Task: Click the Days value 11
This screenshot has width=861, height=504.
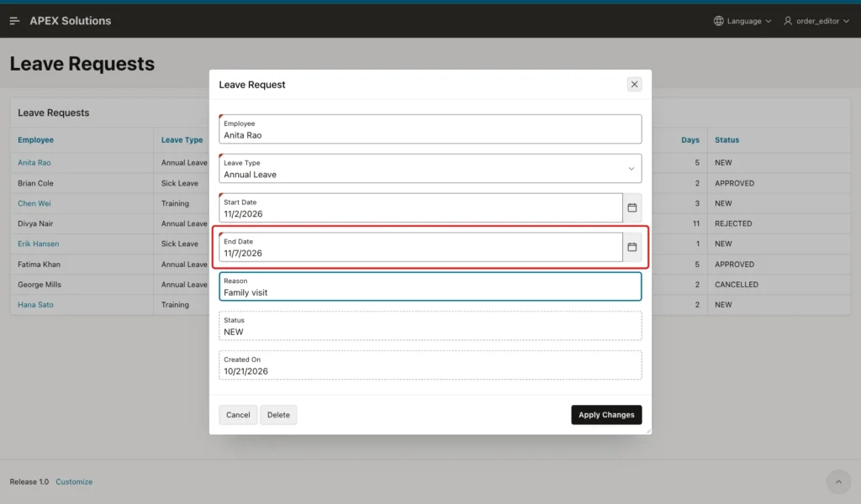Action: point(695,223)
